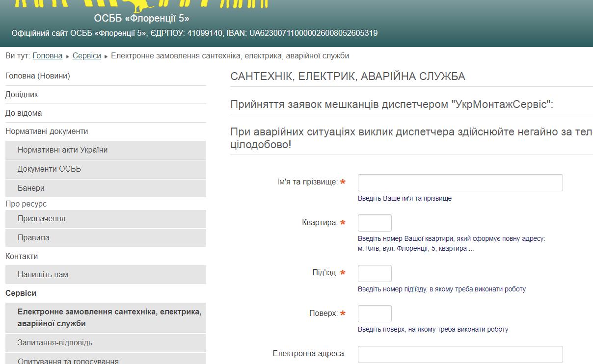This screenshot has width=593, height=364.
Task: Open Запитання-відповідь in the sidebar
Action: pyautogui.click(x=106, y=343)
